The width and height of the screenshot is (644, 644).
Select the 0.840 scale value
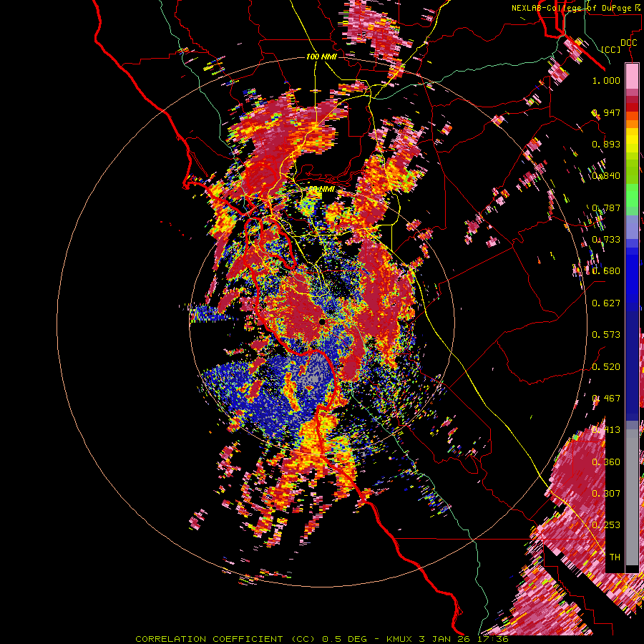pyautogui.click(x=606, y=176)
